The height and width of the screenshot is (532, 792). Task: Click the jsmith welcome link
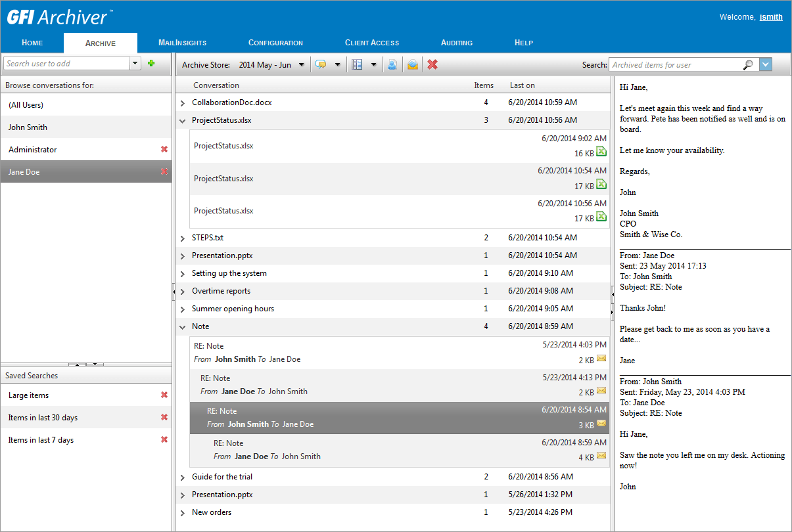pos(771,16)
